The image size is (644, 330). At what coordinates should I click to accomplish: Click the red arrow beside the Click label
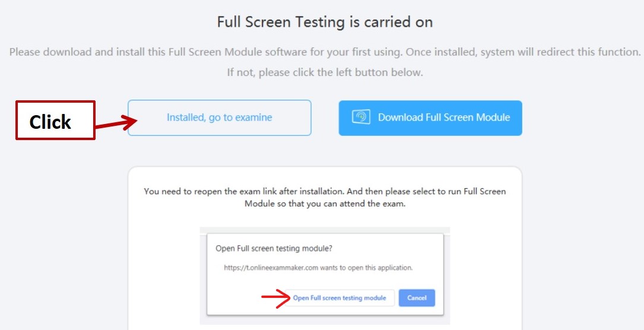116,122
